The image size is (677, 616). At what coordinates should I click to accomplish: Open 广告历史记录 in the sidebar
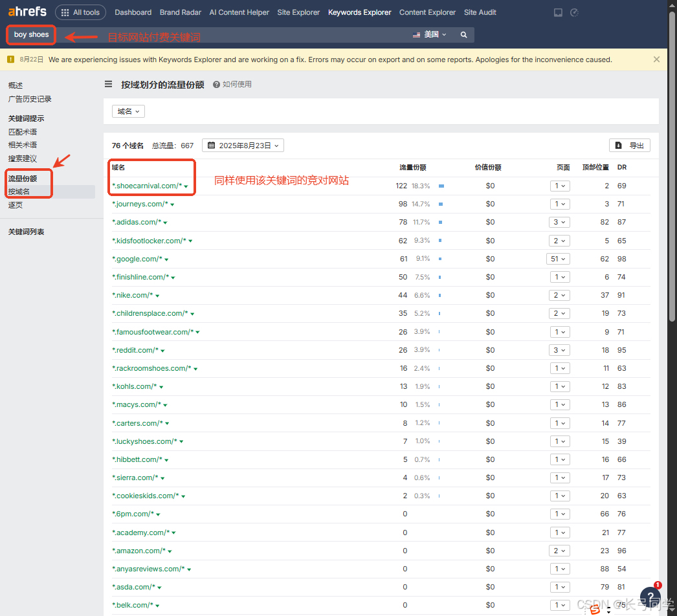point(30,99)
